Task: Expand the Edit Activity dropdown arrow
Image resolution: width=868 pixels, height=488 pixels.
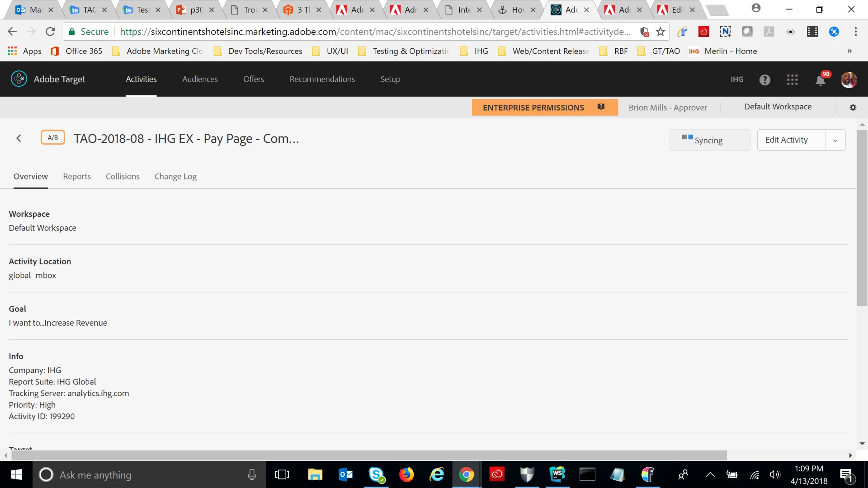Action: pos(835,140)
